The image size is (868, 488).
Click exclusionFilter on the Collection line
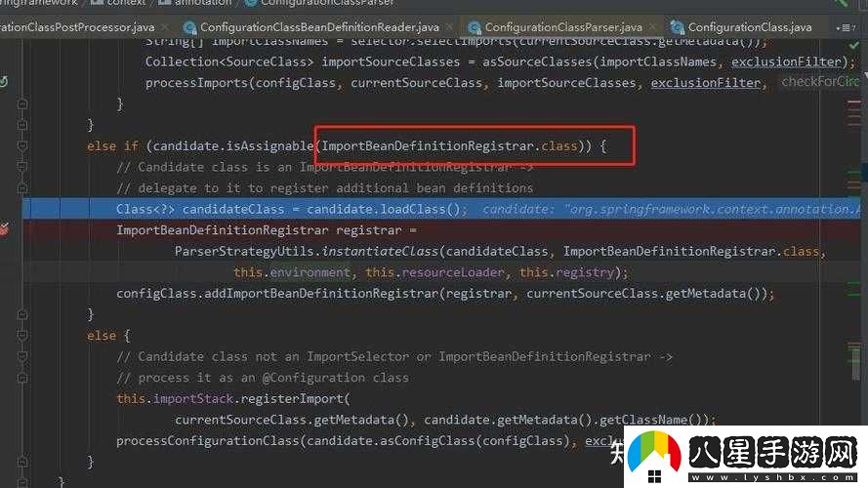coord(786,61)
